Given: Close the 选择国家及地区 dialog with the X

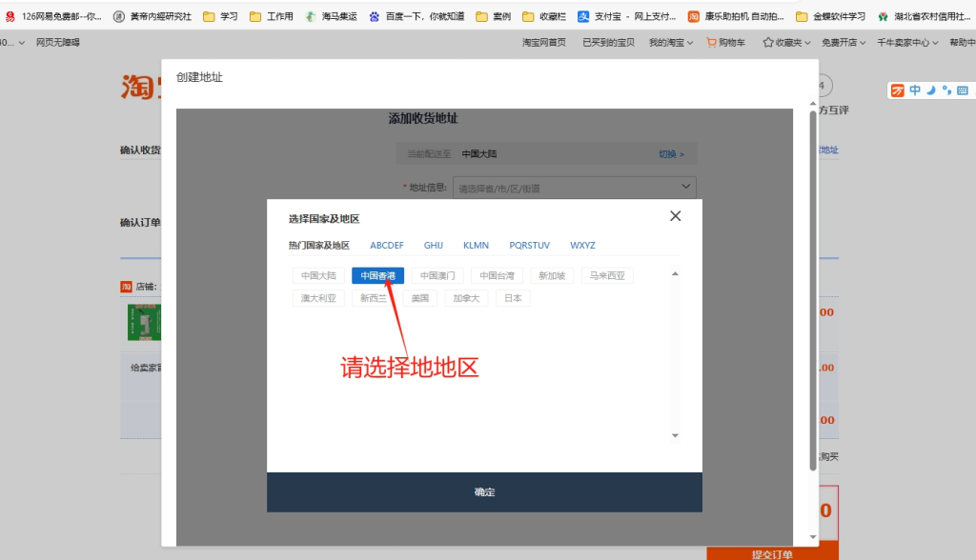Looking at the screenshot, I should coord(675,216).
